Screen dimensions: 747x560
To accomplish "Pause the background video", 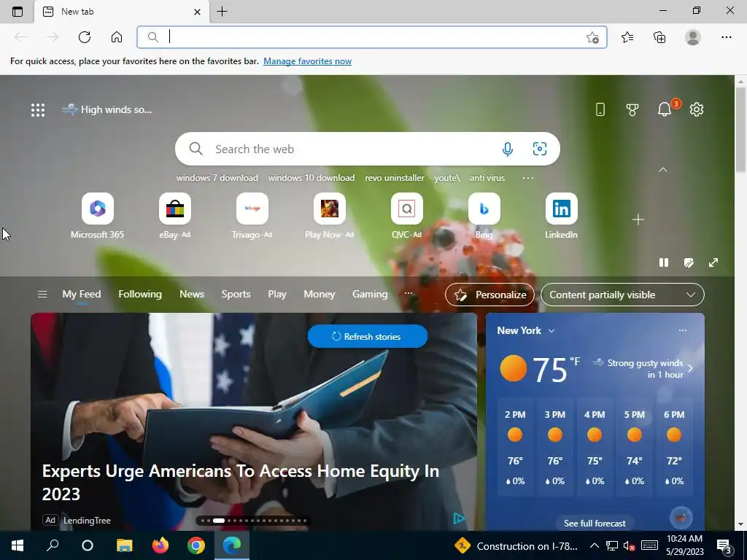I will coord(664,262).
